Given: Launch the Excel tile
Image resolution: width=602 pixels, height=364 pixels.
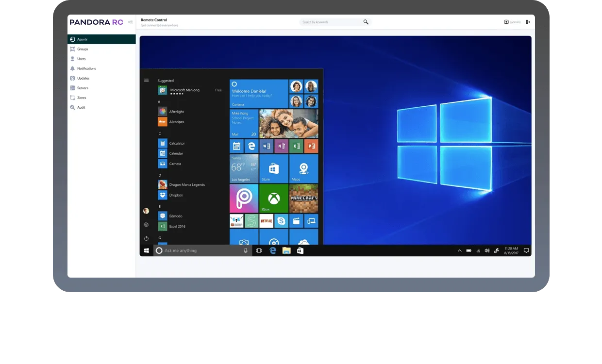Looking at the screenshot, I should pos(296,146).
